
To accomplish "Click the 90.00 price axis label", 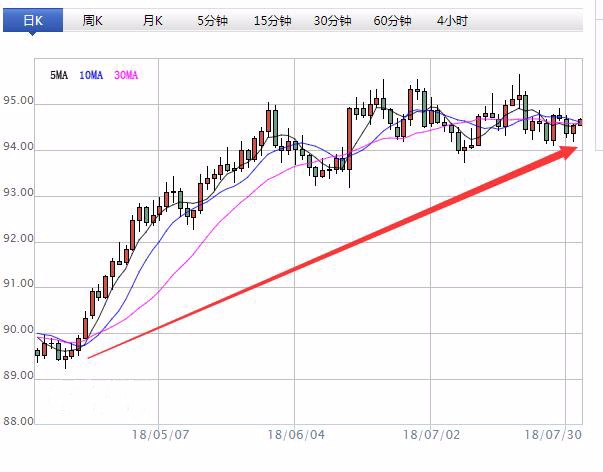I will [x=18, y=330].
